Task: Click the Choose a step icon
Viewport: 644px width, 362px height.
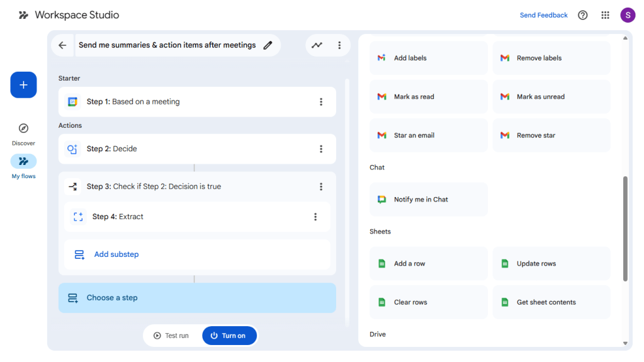Action: [x=72, y=298]
